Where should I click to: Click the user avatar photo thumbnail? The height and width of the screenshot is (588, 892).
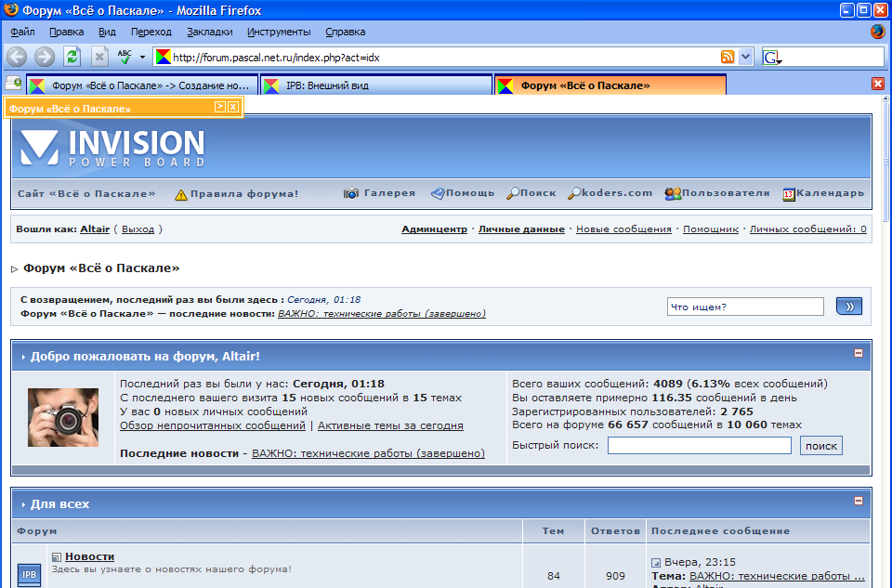63,417
